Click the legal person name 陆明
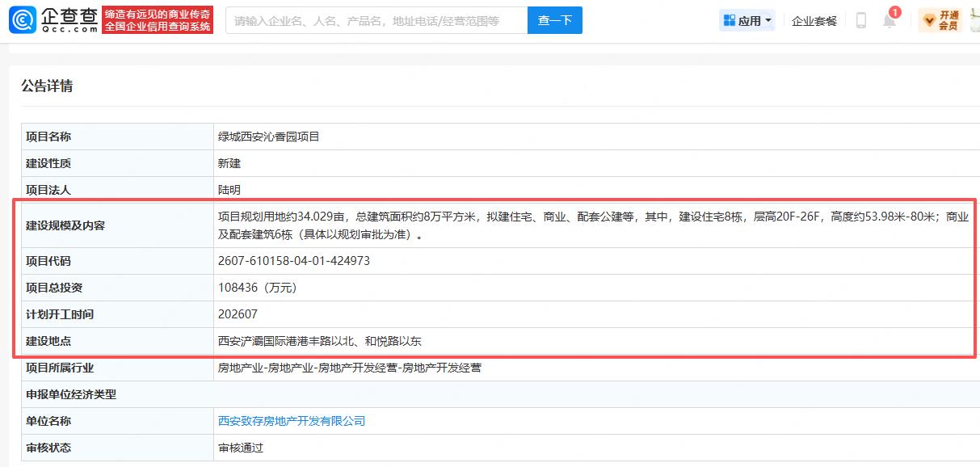 229,190
